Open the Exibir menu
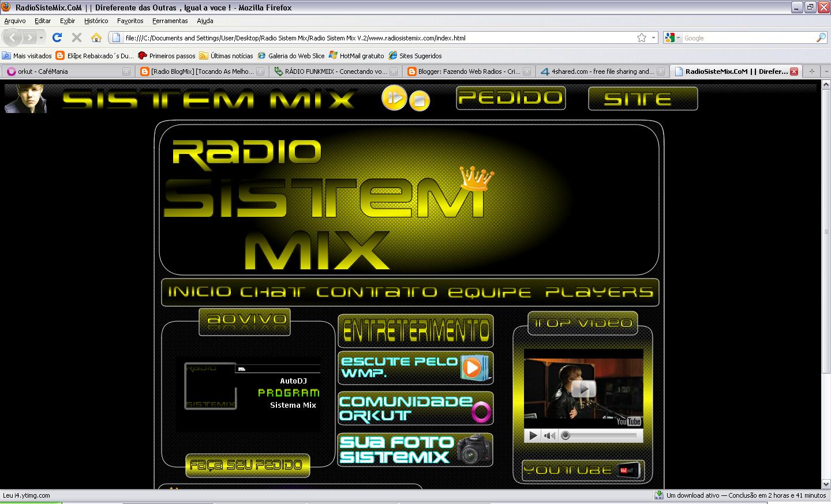 click(68, 21)
